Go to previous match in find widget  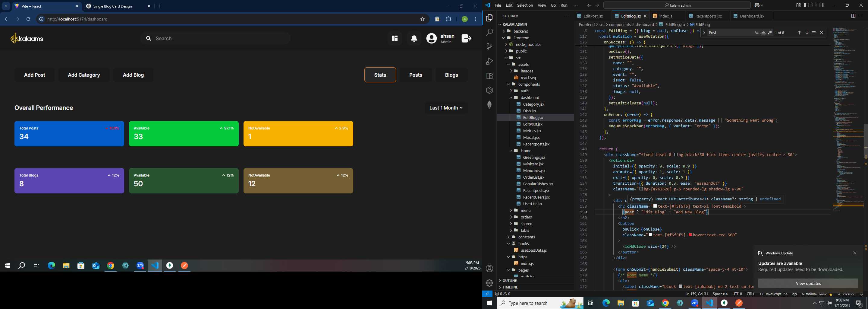coord(799,33)
